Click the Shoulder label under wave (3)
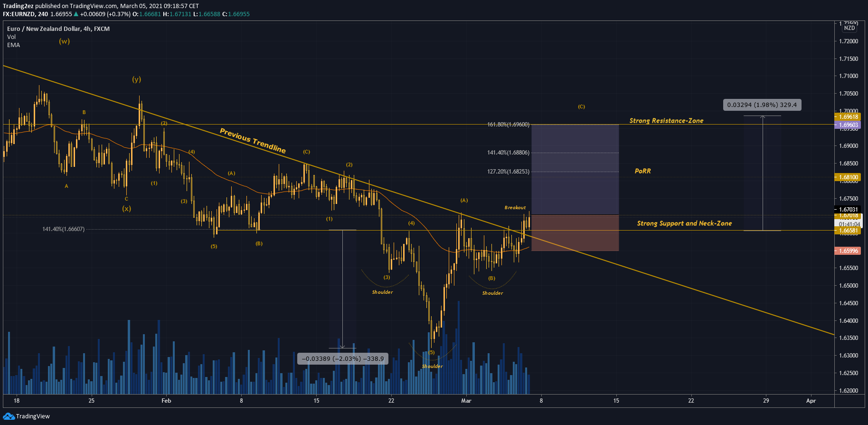The height and width of the screenshot is (425, 868). 382,292
